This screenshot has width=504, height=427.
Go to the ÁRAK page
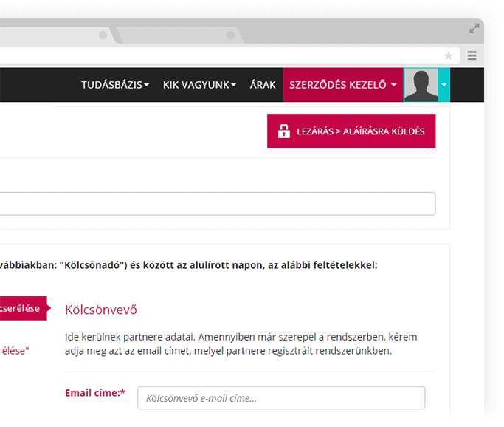pyautogui.click(x=263, y=85)
